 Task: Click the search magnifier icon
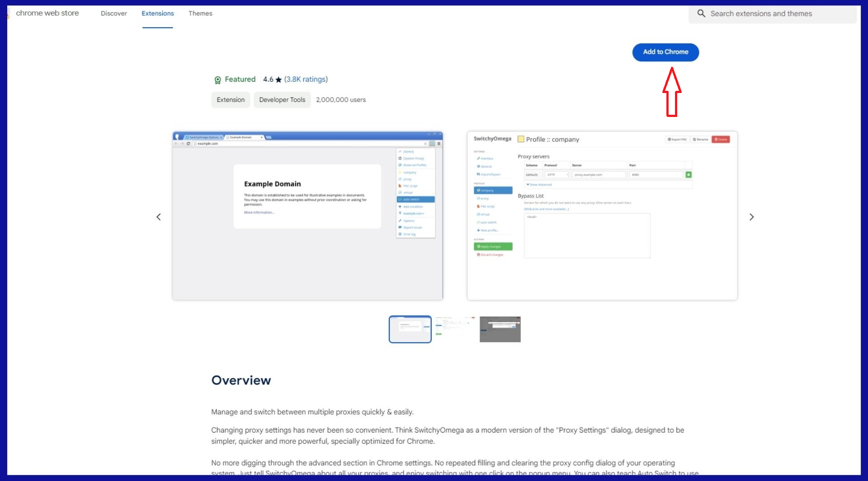pos(701,14)
